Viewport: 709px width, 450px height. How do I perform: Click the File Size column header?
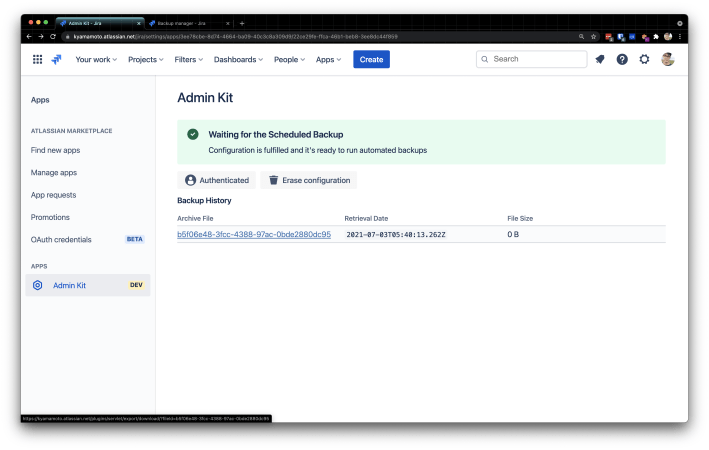point(520,218)
